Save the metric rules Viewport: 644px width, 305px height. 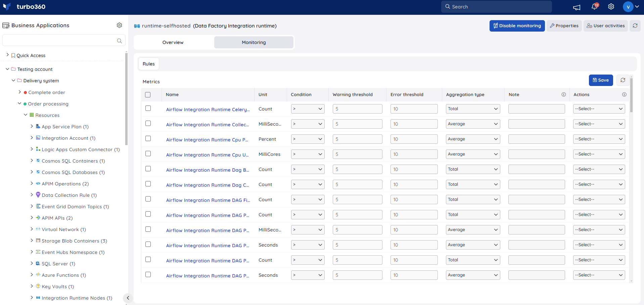tap(601, 80)
